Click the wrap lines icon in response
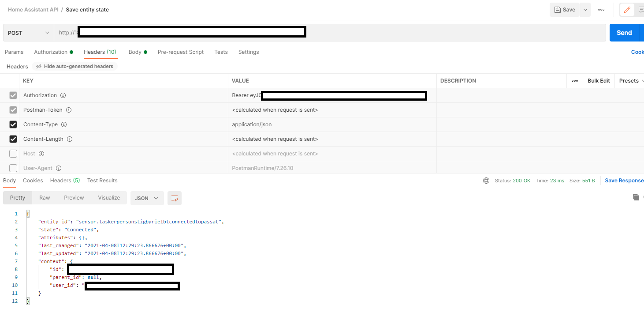644x313 pixels. point(175,198)
